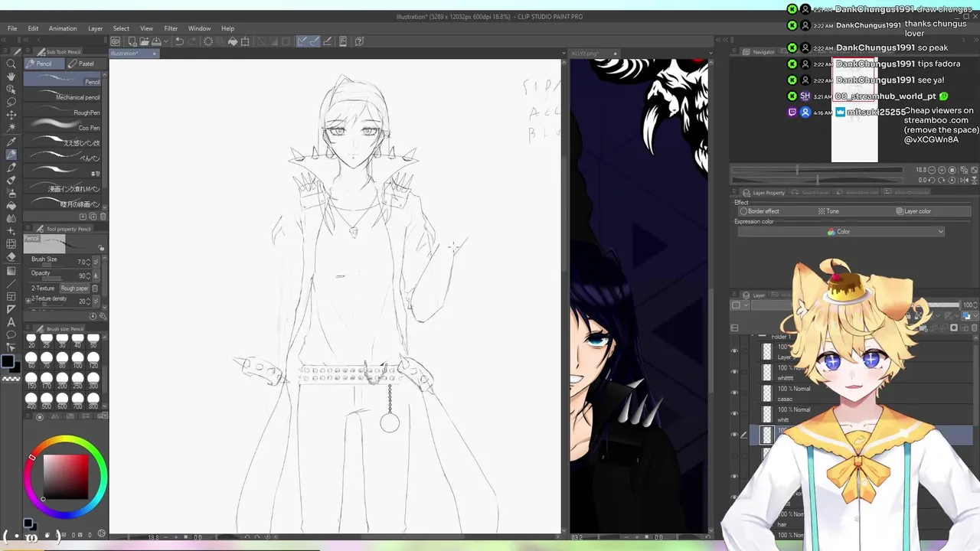Click the Redo arrow
This screenshot has width=980, height=551.
coord(192,41)
